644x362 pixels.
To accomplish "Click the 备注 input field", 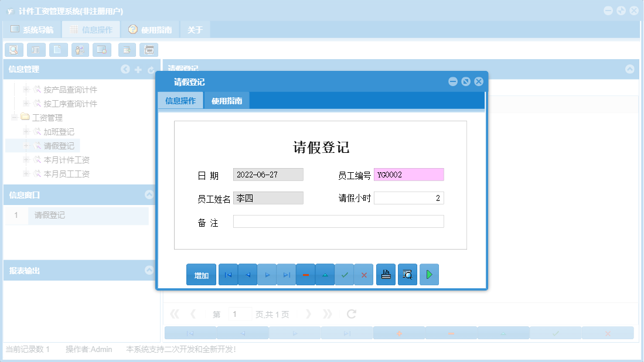I will click(339, 221).
